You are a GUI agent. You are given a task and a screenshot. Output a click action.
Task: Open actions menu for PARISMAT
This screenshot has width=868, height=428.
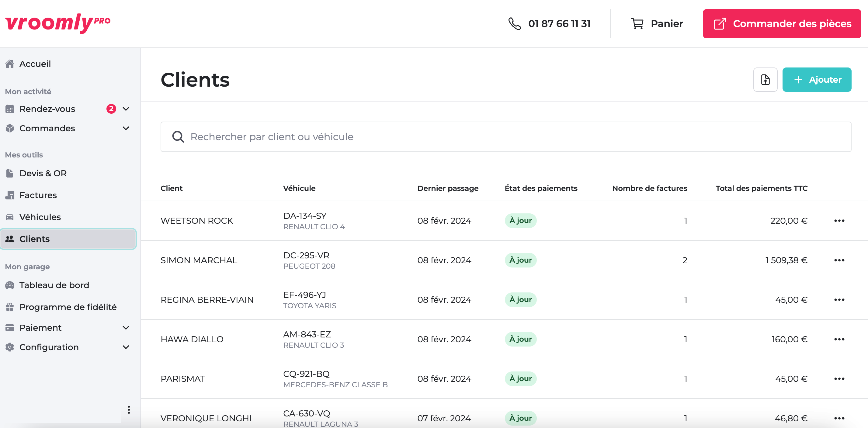point(839,379)
